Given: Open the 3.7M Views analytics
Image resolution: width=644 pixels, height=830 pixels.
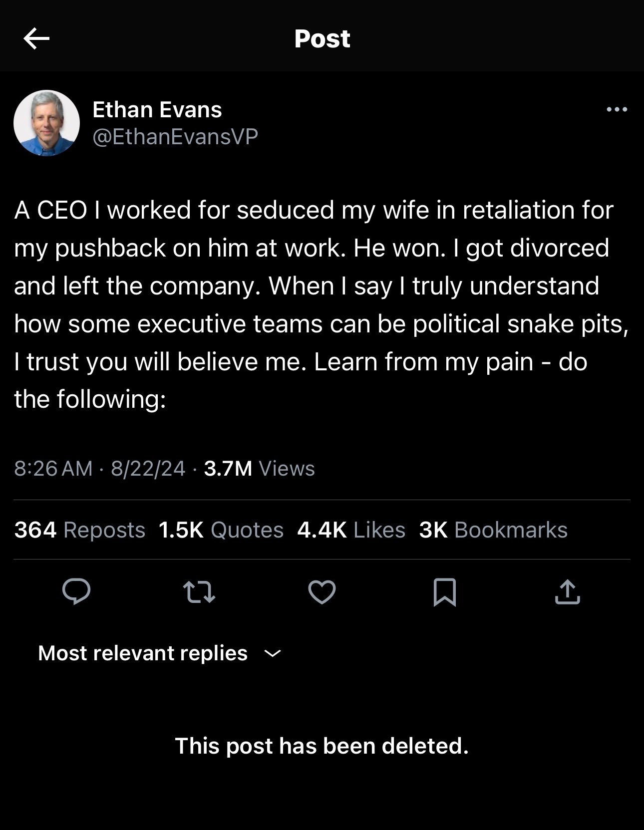Looking at the screenshot, I should [x=259, y=469].
